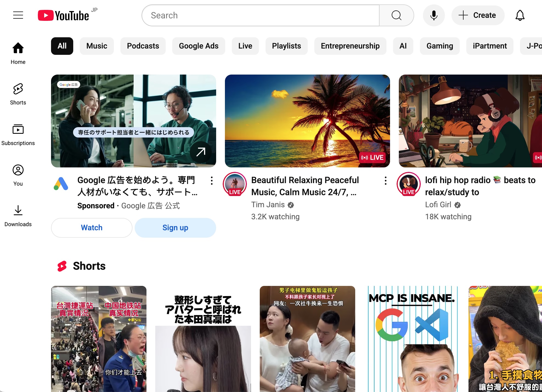This screenshot has width=542, height=392.
Task: Click Sign up button on the ad
Action: pyautogui.click(x=175, y=228)
